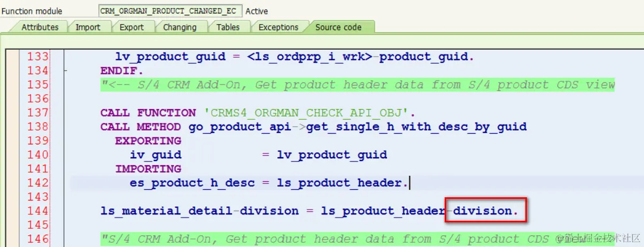Screen dimensions: 644x247
Task: Click the Active status text
Action: pyautogui.click(x=257, y=11)
